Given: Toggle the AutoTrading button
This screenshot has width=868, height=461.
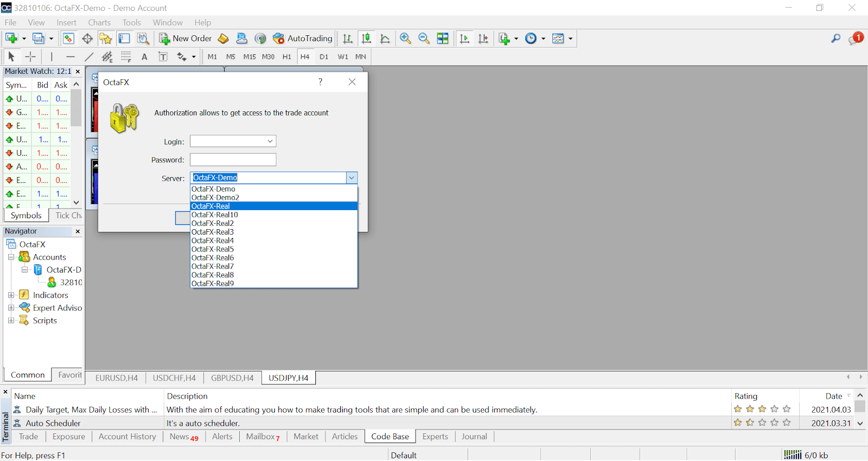Looking at the screenshot, I should [302, 39].
